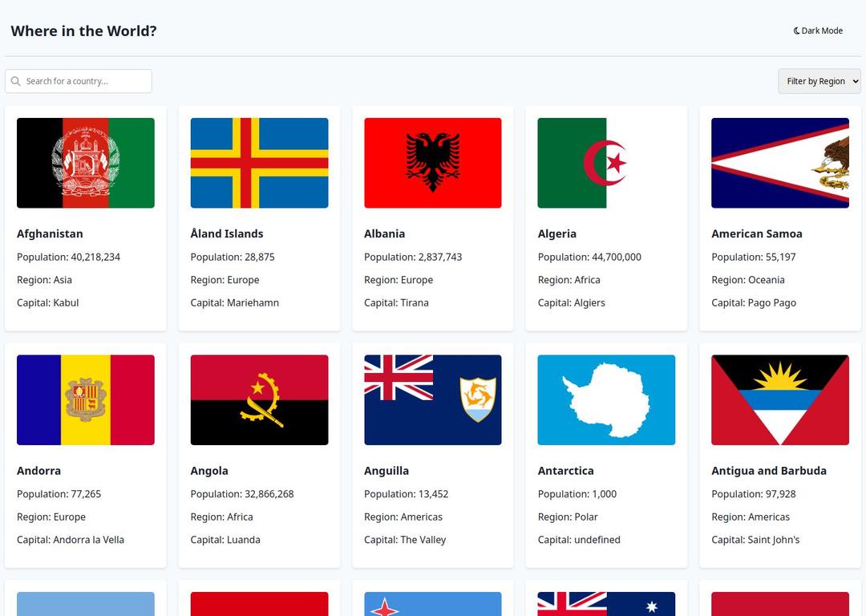
Task: Open the American Samoa flag
Action: click(x=779, y=163)
